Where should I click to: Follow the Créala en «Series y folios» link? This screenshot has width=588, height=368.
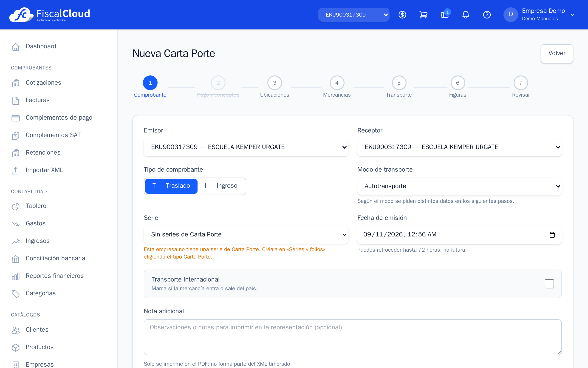click(x=294, y=250)
